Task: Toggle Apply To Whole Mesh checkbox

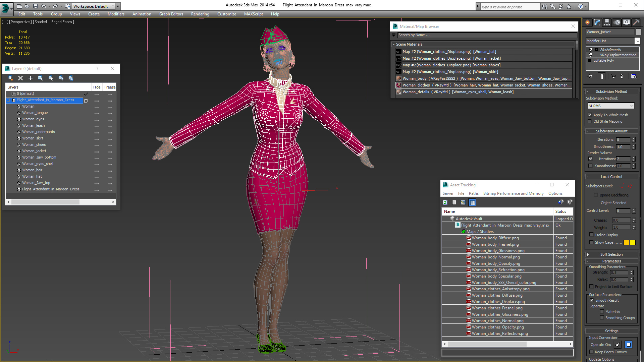Action: click(x=590, y=115)
